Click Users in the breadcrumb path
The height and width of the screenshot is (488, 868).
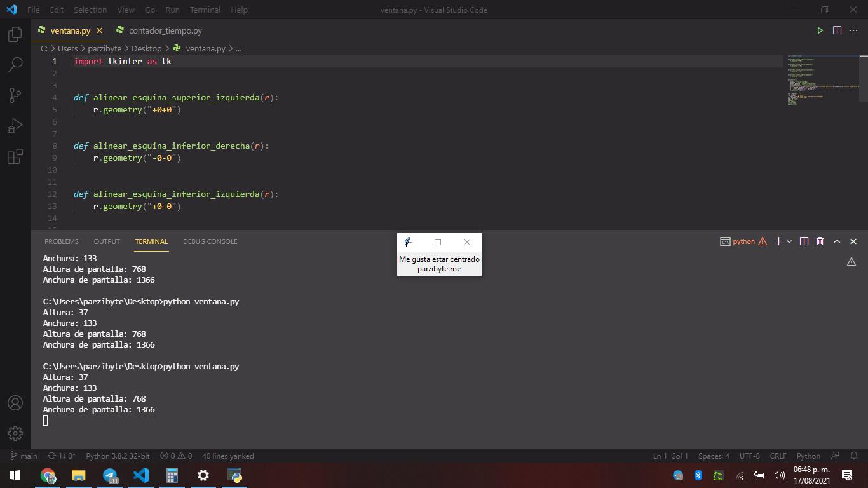68,48
